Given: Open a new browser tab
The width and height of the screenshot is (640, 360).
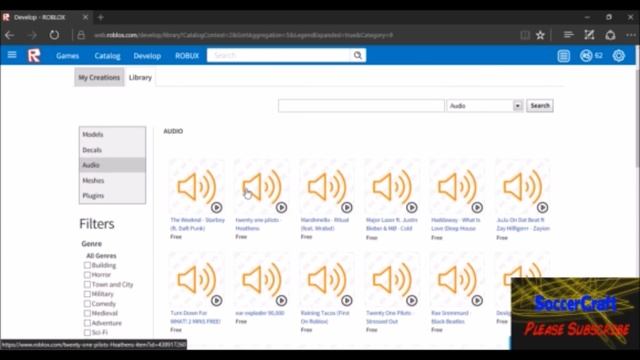Looking at the screenshot, I should tap(100, 17).
